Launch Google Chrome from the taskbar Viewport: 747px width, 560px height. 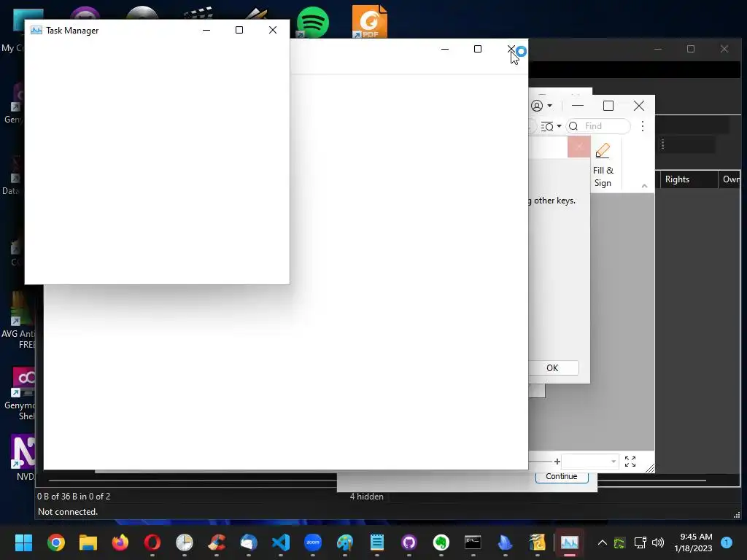click(x=55, y=542)
